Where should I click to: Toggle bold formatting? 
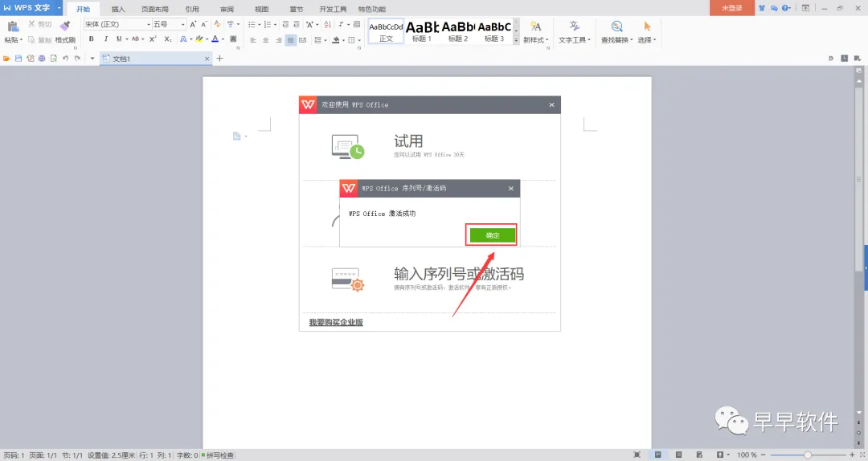pyautogui.click(x=92, y=39)
